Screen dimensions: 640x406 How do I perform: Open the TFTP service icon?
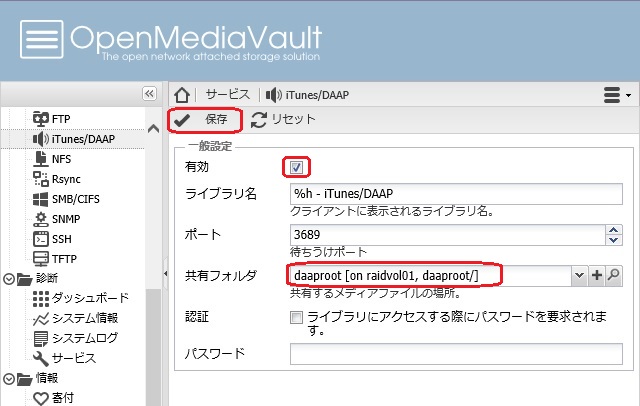click(40, 259)
